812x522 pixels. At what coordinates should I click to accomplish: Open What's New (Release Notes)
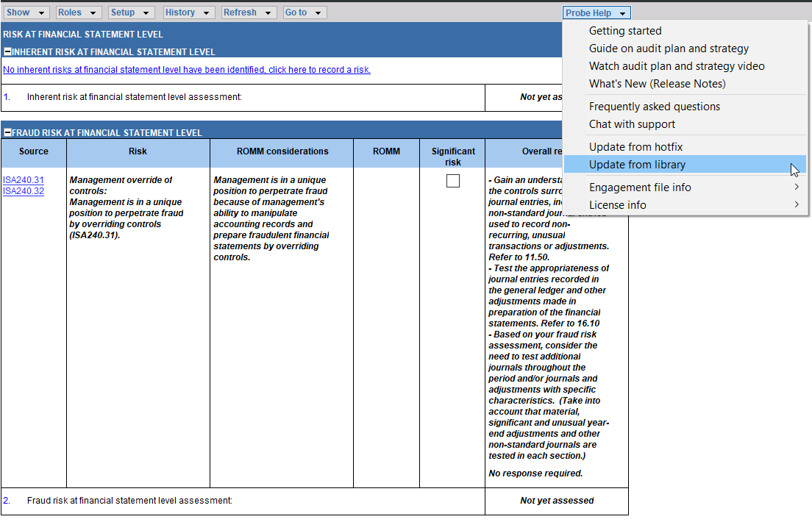click(x=685, y=84)
